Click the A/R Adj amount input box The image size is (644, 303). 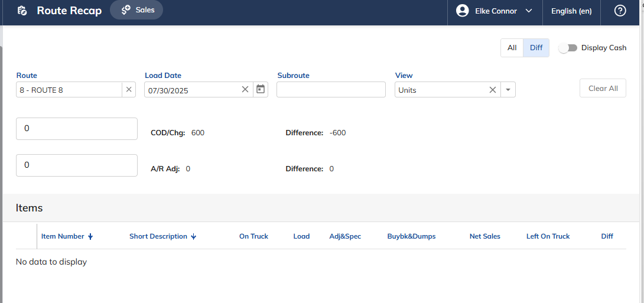[x=77, y=165]
